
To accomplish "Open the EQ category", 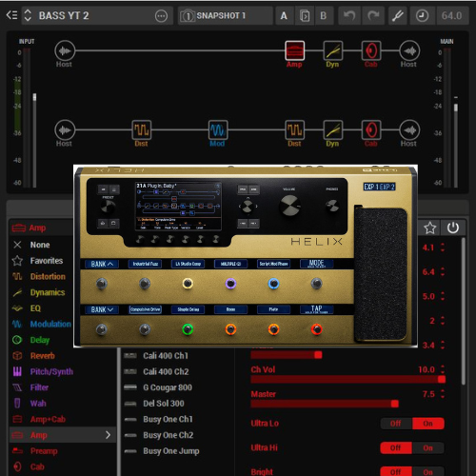I will click(35, 308).
